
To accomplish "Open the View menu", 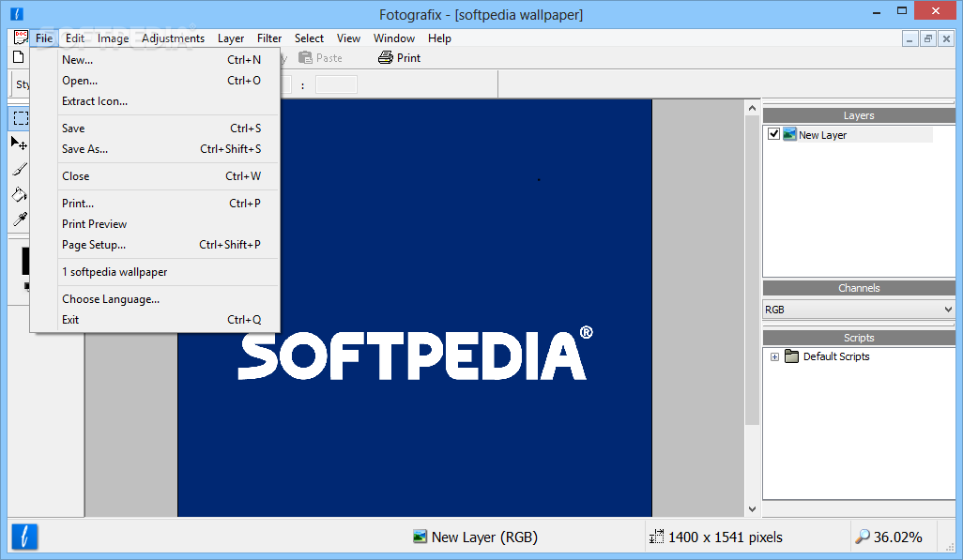I will (x=348, y=38).
